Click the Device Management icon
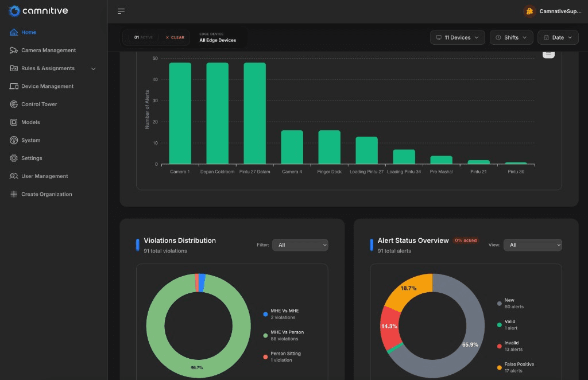588x380 pixels. coord(14,86)
